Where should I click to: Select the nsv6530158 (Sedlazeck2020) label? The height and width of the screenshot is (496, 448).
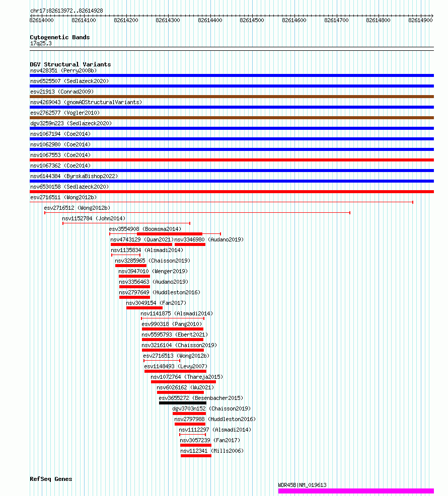coord(69,187)
